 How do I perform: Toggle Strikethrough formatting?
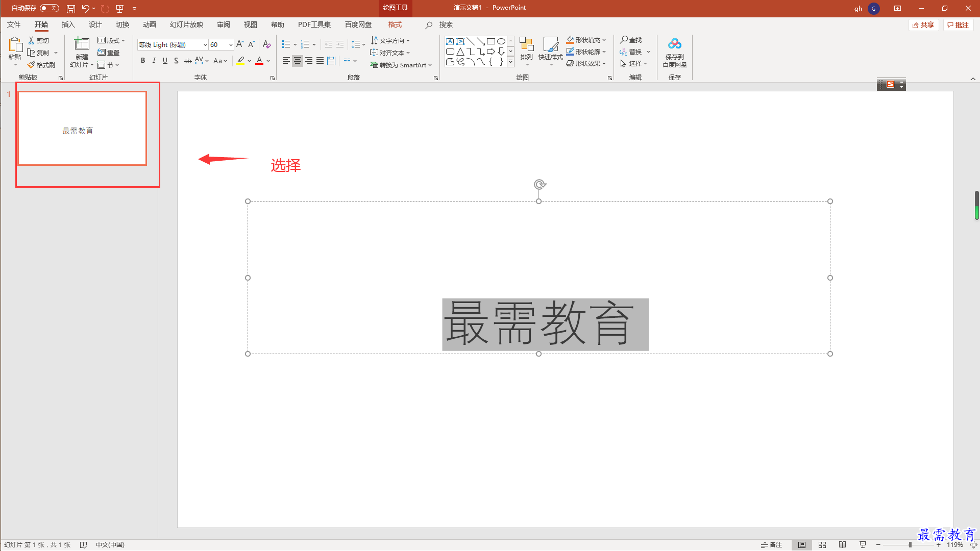tap(187, 61)
